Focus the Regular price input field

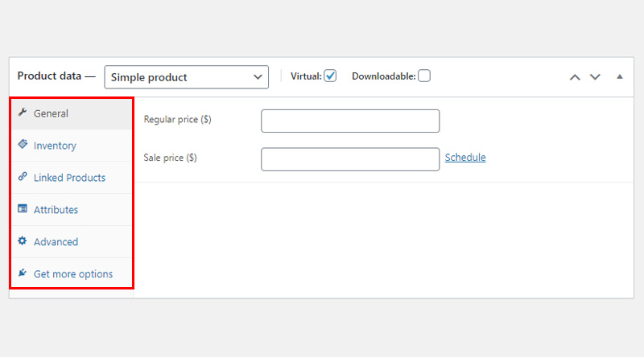[x=350, y=121]
